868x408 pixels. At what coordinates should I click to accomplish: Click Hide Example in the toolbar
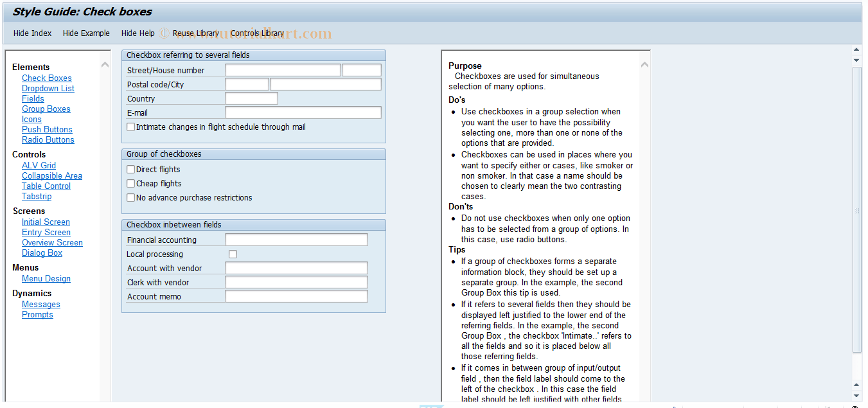[85, 33]
